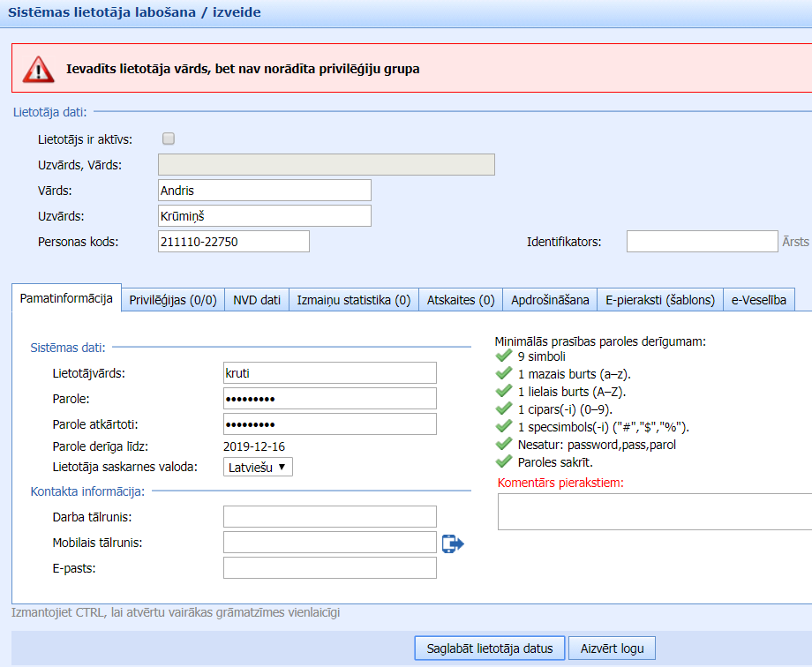The width and height of the screenshot is (812, 667).
Task: Select the E-pasts text field
Action: click(x=330, y=567)
